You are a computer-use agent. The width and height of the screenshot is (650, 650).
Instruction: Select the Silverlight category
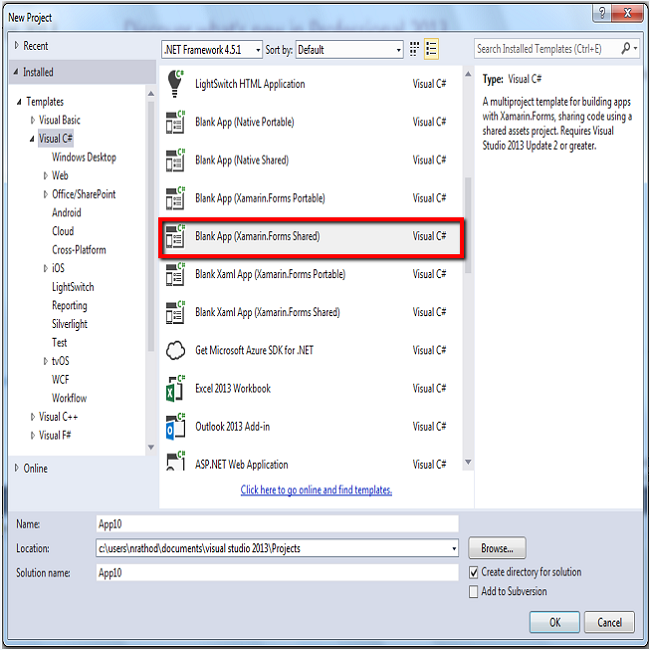point(70,324)
